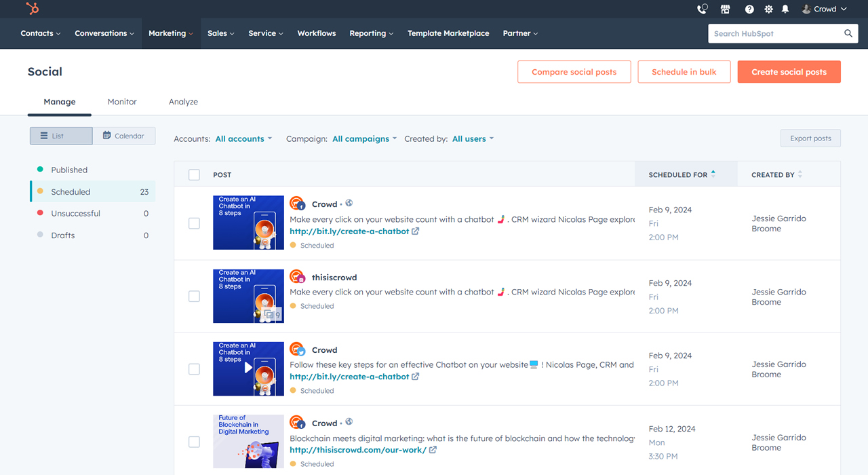The width and height of the screenshot is (868, 475).
Task: Click Schedule in bulk button
Action: click(x=684, y=72)
